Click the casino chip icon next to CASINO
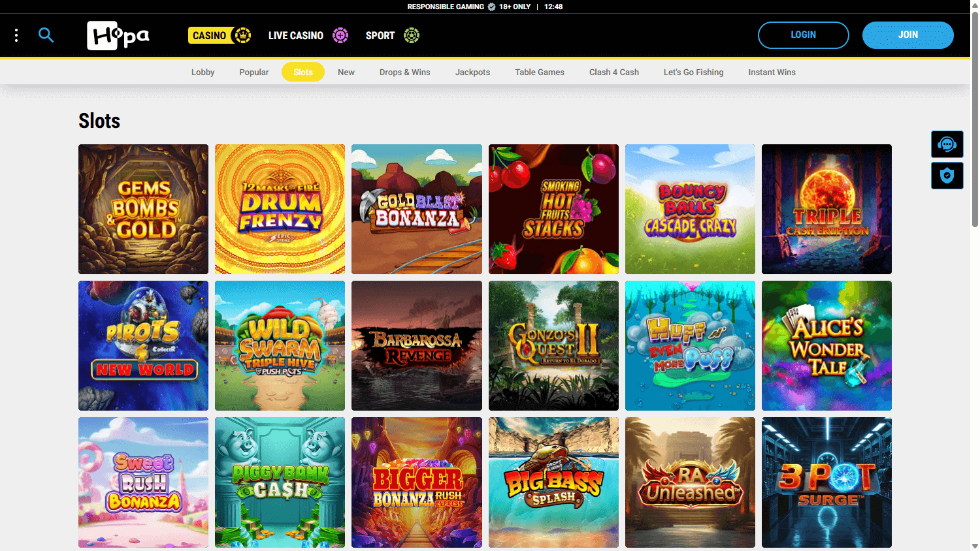 tap(242, 35)
